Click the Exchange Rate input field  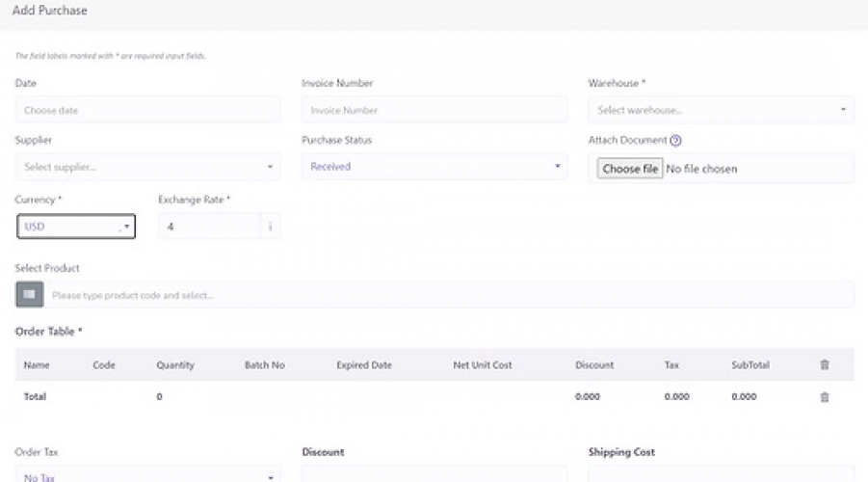point(209,226)
